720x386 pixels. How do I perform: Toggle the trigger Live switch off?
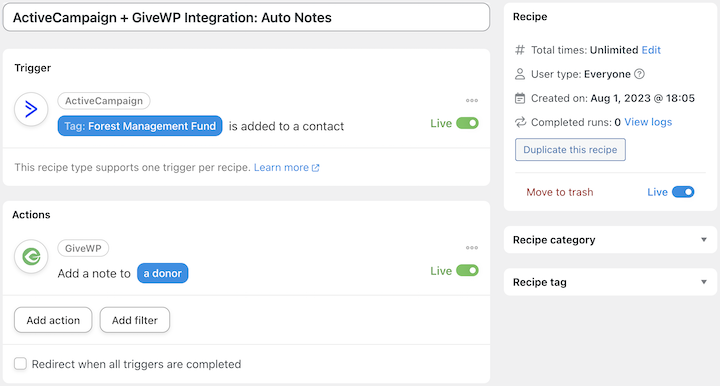[467, 123]
